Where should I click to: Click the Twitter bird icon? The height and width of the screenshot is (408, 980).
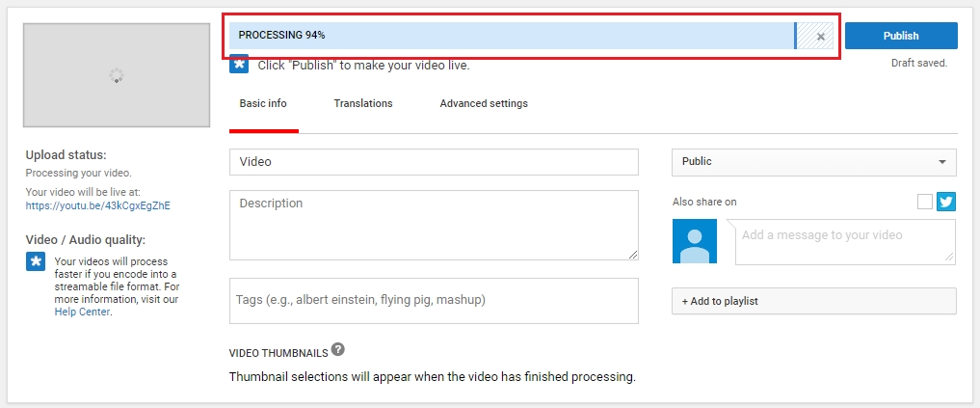946,202
